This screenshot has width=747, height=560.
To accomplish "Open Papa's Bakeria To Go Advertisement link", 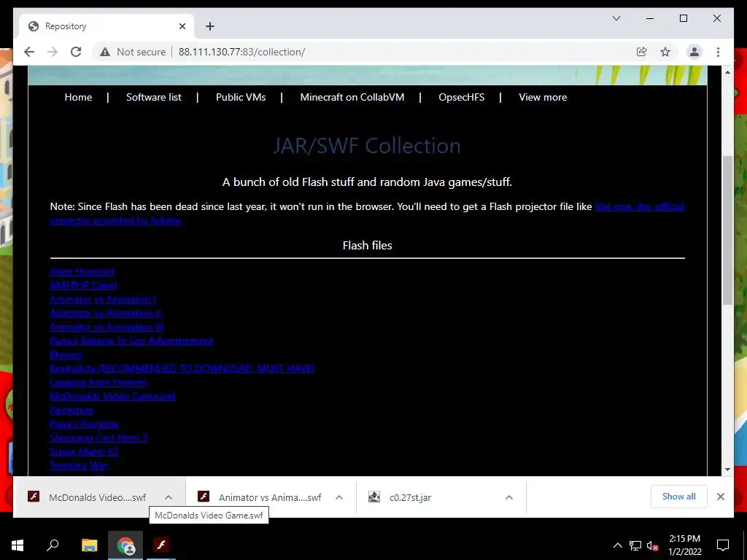I will [x=131, y=341].
